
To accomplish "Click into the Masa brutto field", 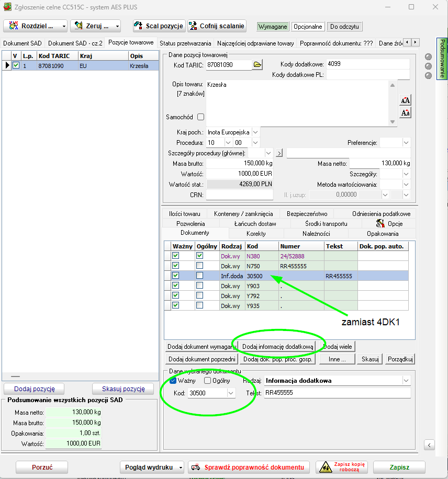I will pos(240,164).
